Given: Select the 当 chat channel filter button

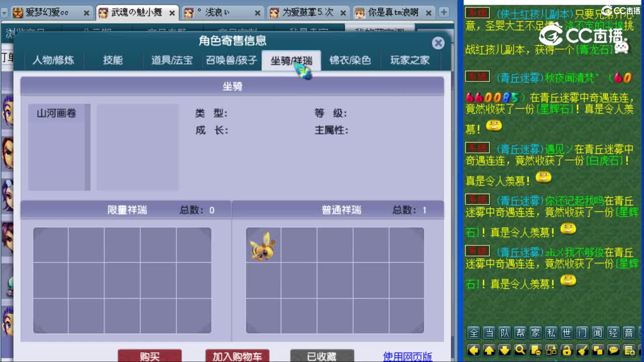Looking at the screenshot, I should click(x=489, y=333).
